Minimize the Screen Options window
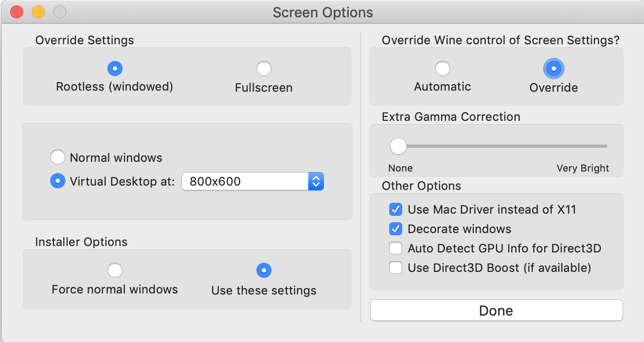 coord(38,12)
